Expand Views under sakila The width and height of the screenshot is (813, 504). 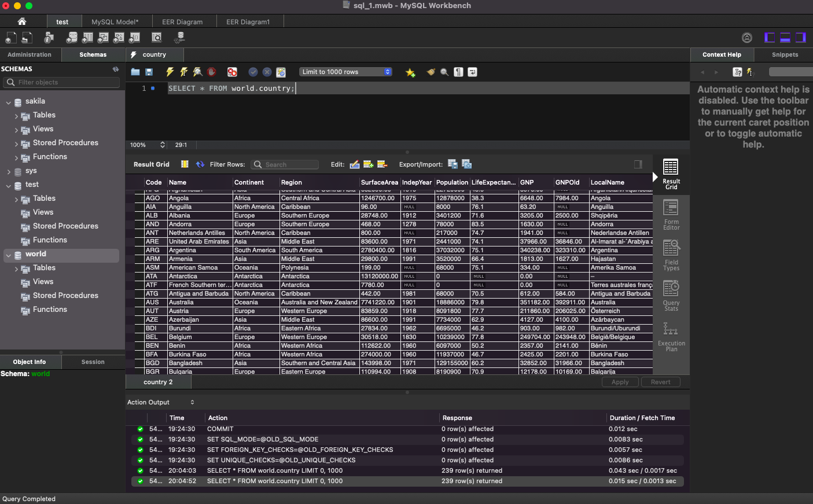click(16, 130)
